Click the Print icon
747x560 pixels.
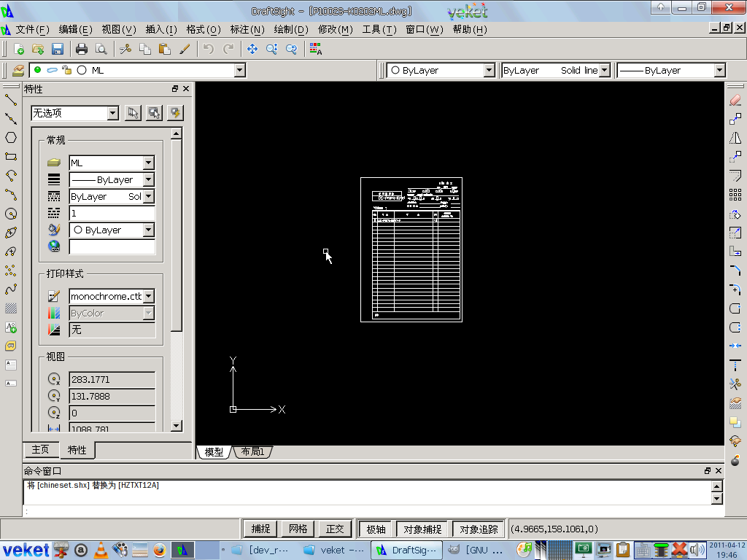(82, 49)
